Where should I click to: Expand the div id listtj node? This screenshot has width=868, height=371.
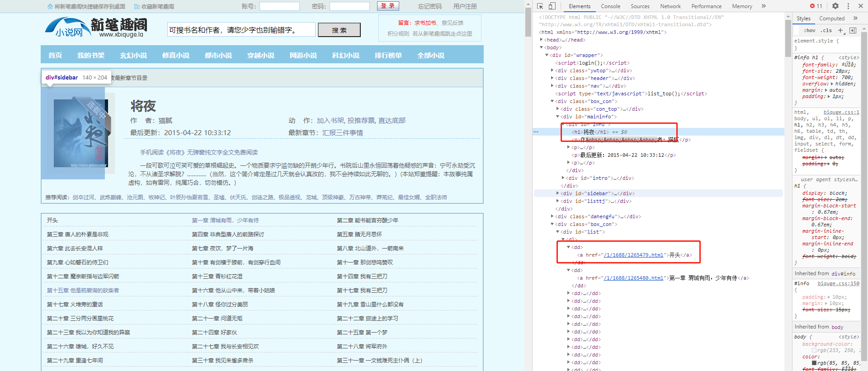point(557,201)
